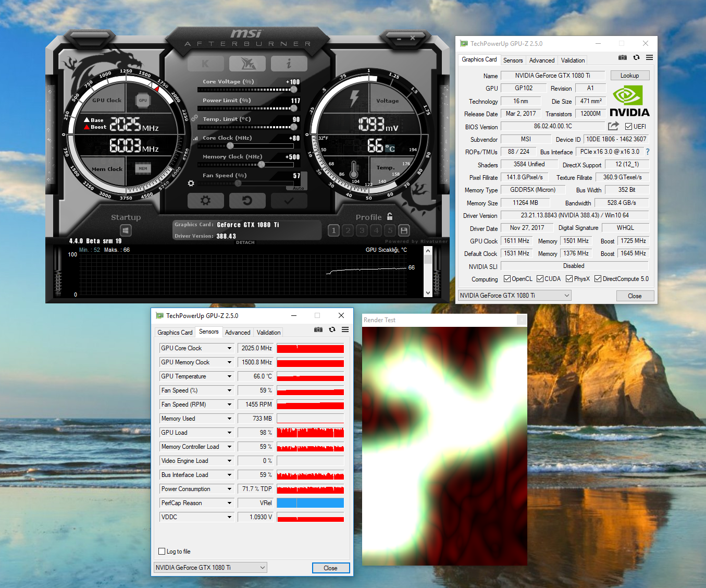Click the Core Clock slider handle
706x588 pixels.
(230, 146)
